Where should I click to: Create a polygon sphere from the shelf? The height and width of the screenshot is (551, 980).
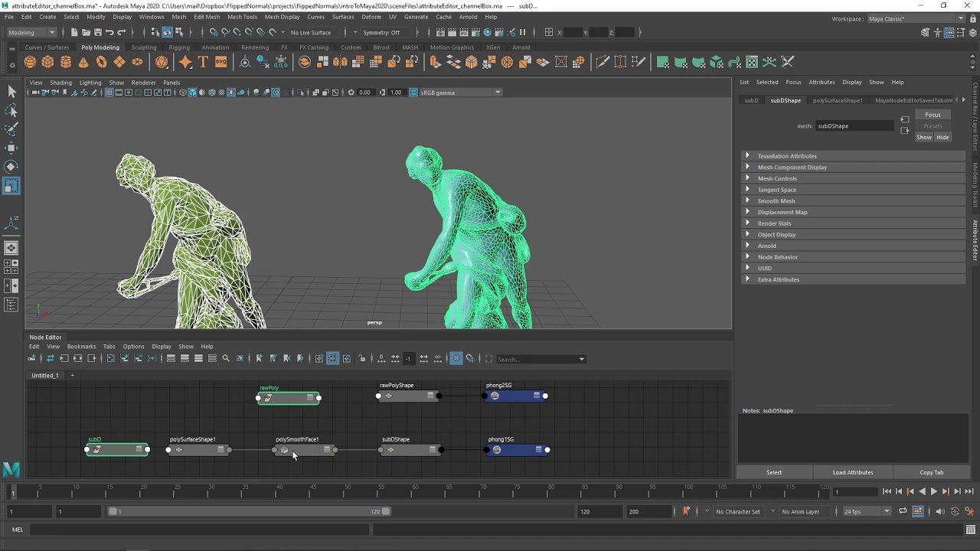pos(30,62)
